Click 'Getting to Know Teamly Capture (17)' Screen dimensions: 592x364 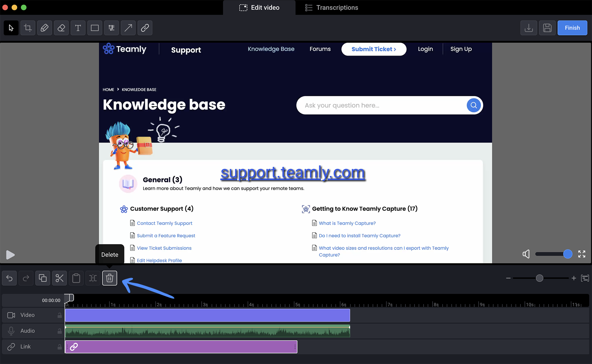[365, 209]
